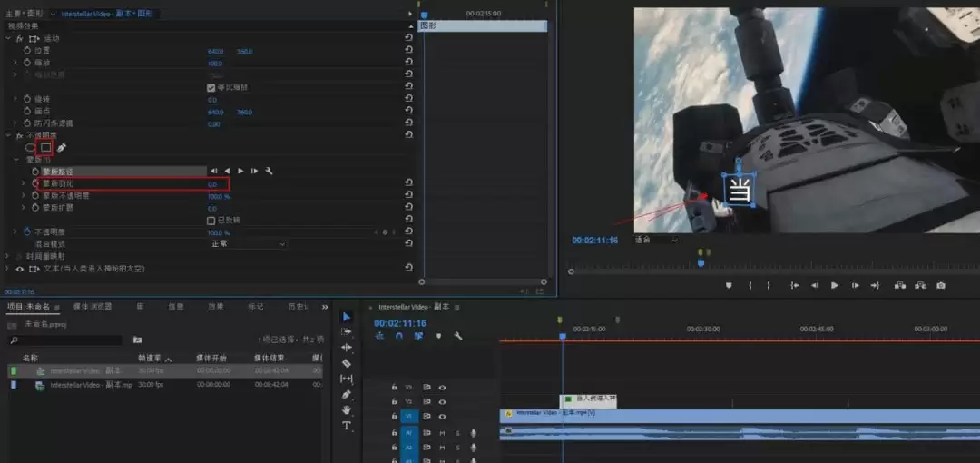Reset the 位置 position parameter
Image resolution: width=980 pixels, height=463 pixels.
tap(408, 51)
